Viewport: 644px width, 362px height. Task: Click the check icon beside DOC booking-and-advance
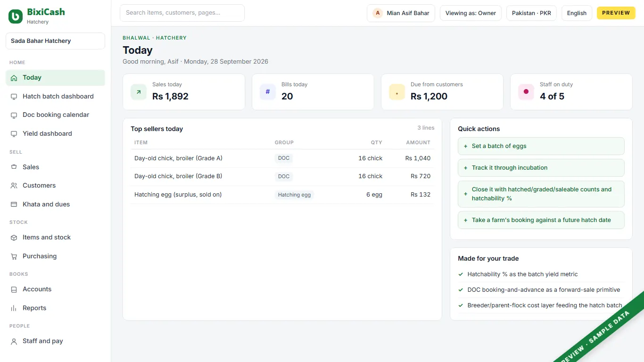pos(461,290)
